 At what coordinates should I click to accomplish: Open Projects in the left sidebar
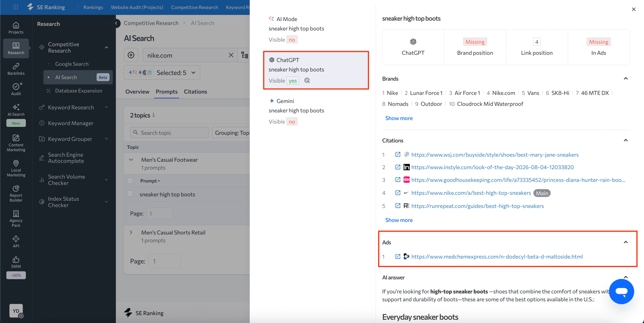[16, 28]
